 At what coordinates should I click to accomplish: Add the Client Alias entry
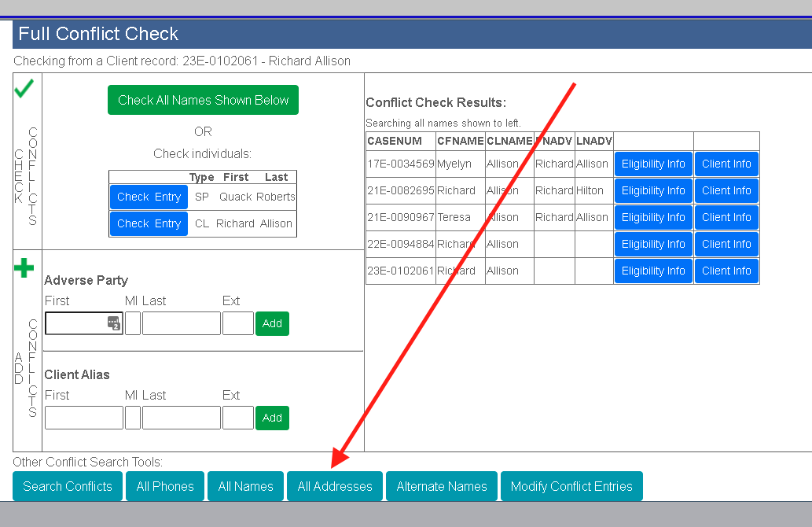pos(272,418)
